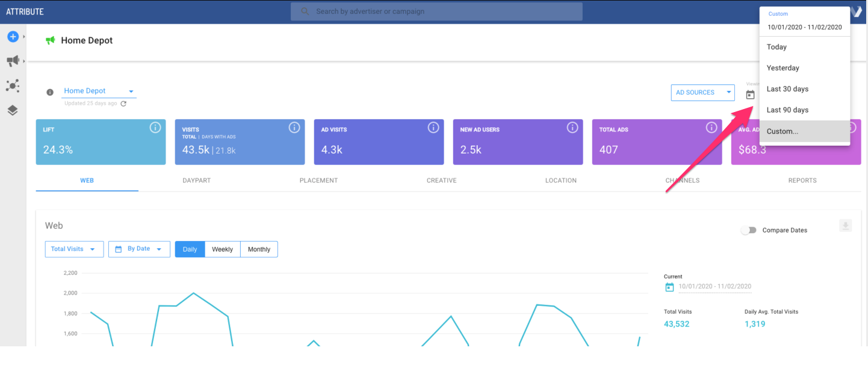Click the info icon on the LIFT card

tap(155, 128)
